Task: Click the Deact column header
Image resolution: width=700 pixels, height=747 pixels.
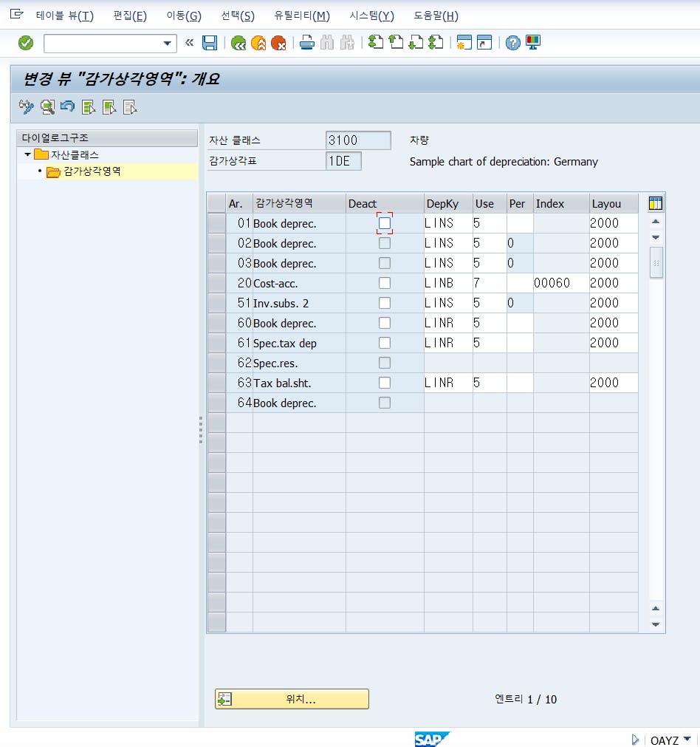Action: pyautogui.click(x=385, y=203)
